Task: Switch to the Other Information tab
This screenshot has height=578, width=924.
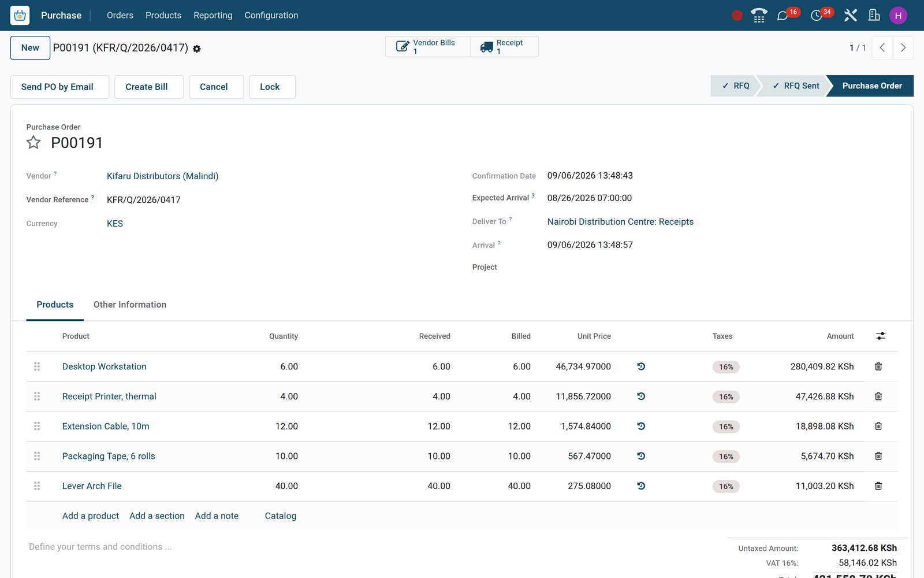Action: point(130,305)
